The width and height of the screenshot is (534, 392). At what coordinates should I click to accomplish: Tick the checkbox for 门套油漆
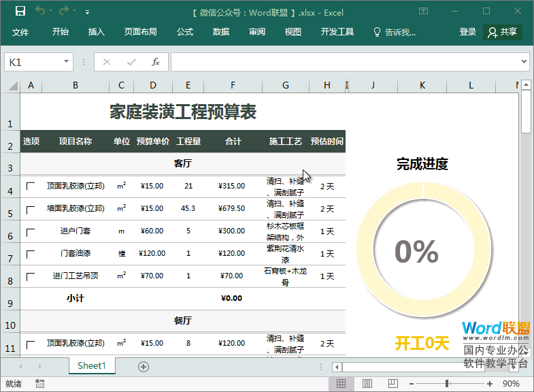click(31, 255)
